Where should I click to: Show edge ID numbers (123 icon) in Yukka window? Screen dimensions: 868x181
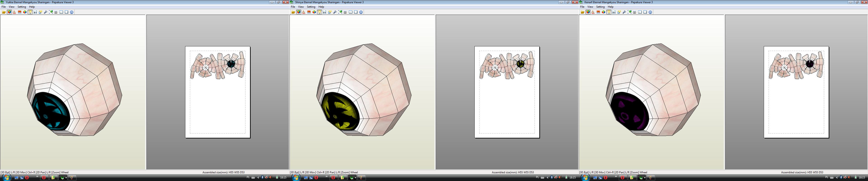pos(19,12)
